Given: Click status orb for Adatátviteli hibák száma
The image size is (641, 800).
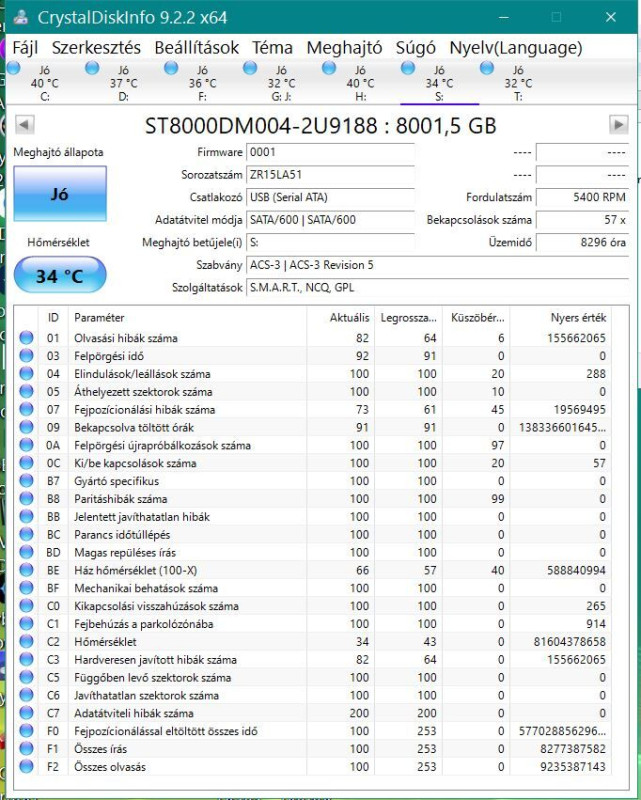Looking at the screenshot, I should (26, 713).
